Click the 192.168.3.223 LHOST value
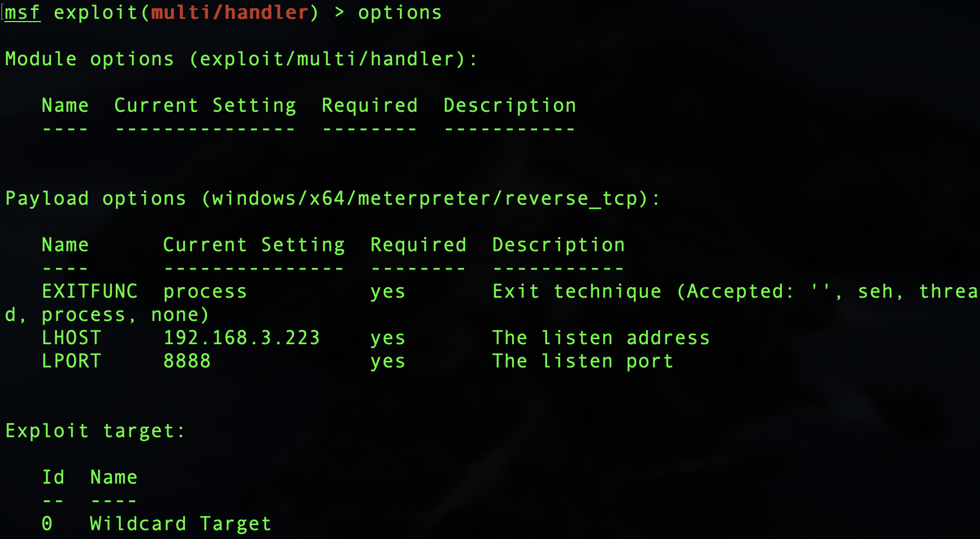Screen dimensions: 980x539 click(x=241, y=338)
